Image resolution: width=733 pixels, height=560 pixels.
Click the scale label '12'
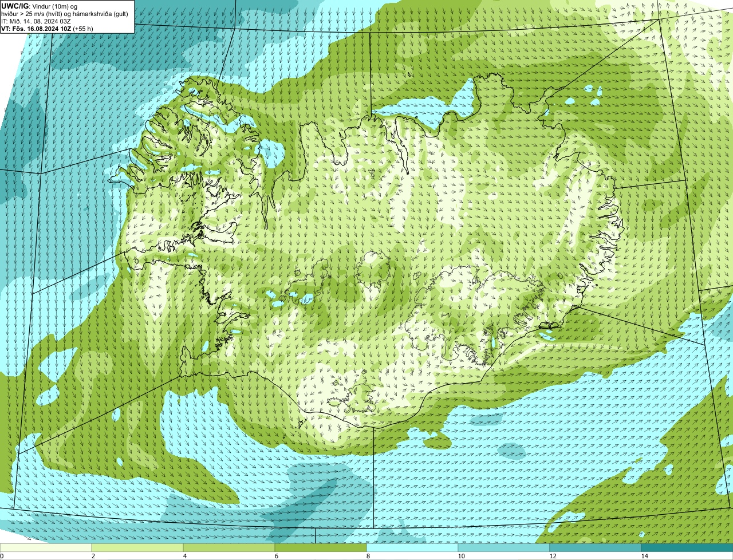coord(552,556)
